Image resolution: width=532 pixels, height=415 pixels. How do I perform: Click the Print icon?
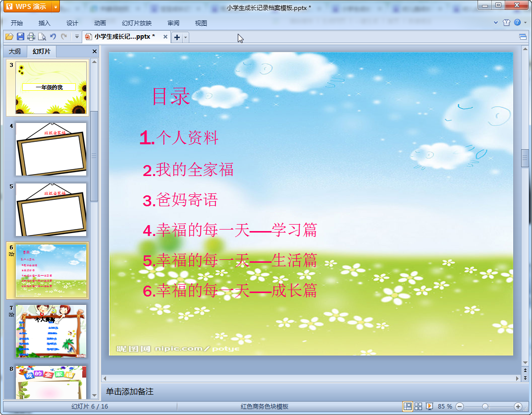coord(31,37)
